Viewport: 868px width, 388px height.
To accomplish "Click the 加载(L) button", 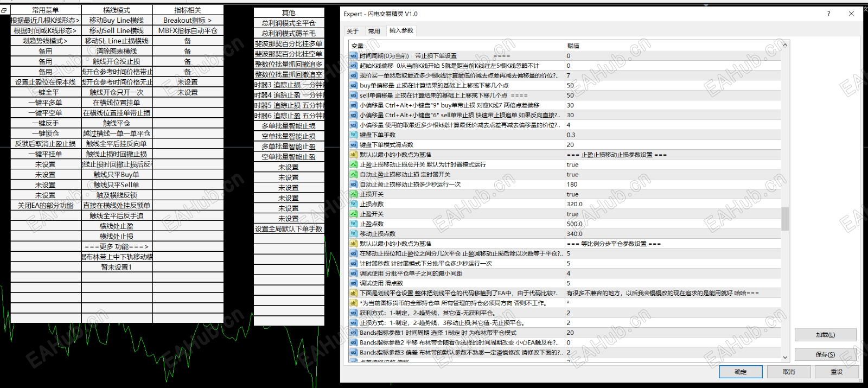I will [826, 335].
